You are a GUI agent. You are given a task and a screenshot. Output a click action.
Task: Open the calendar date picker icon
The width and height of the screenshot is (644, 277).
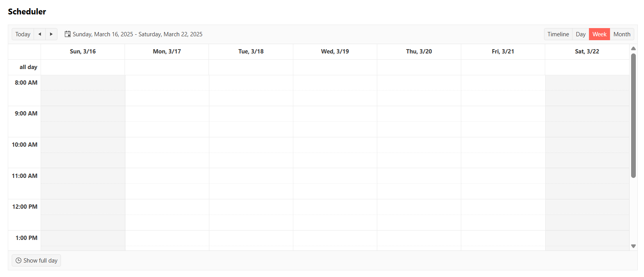point(68,34)
